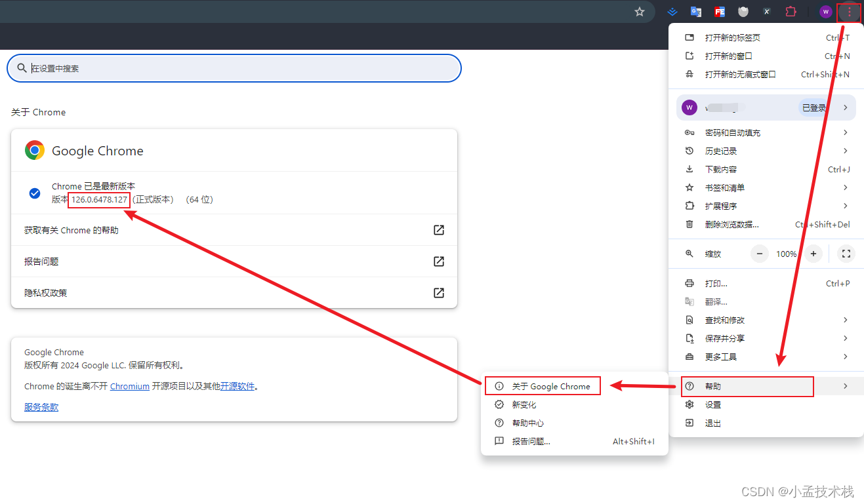Screen dimensions: 864x504
Task: Click the download arrow icon in menu
Action: click(689, 169)
